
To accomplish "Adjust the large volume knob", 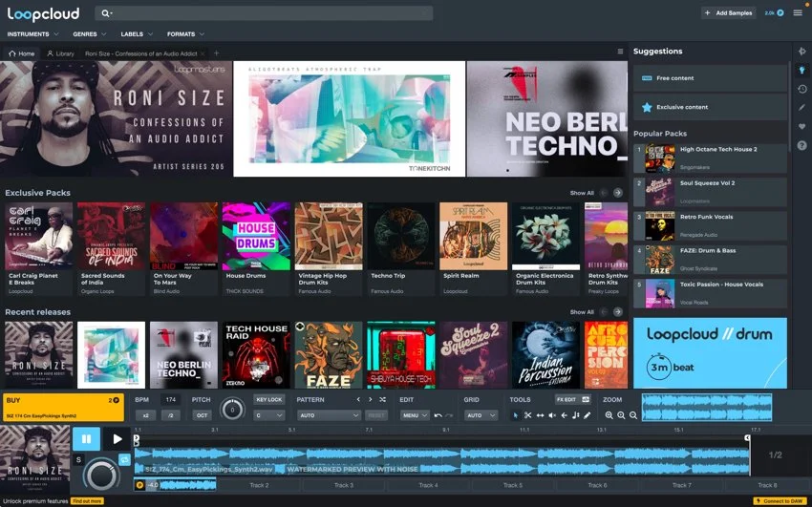I will coord(101,474).
